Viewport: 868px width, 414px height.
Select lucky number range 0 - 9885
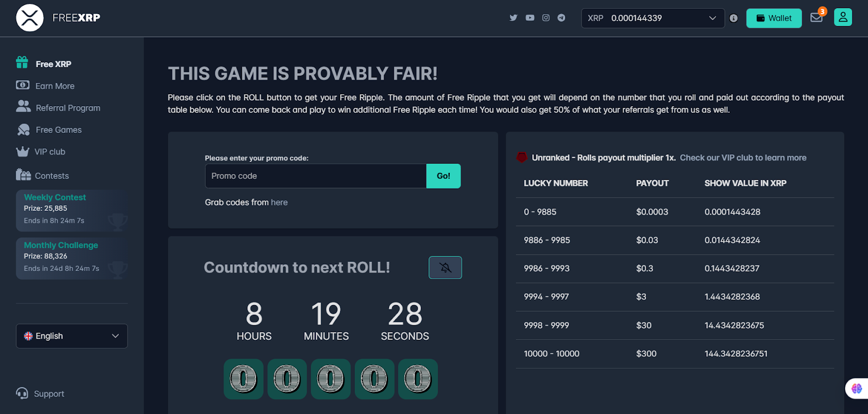[540, 212]
